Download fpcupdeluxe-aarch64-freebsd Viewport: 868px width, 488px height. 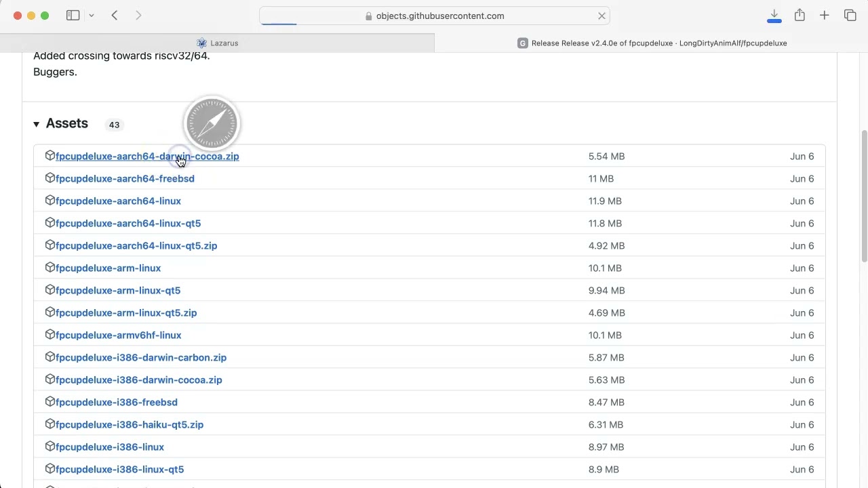[x=125, y=179]
